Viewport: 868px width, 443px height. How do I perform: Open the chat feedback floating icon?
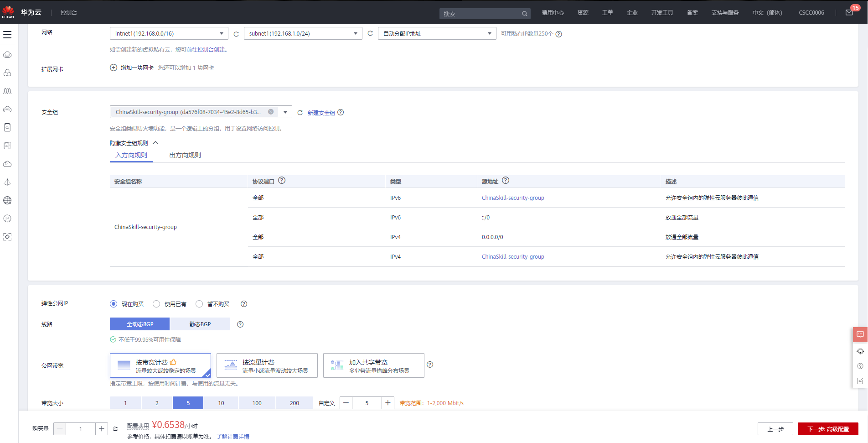(860, 334)
